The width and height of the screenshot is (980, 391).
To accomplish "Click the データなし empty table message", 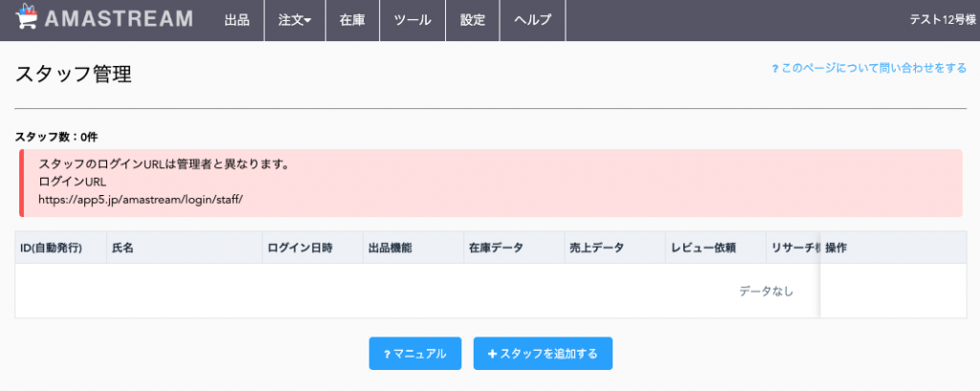I will click(767, 291).
